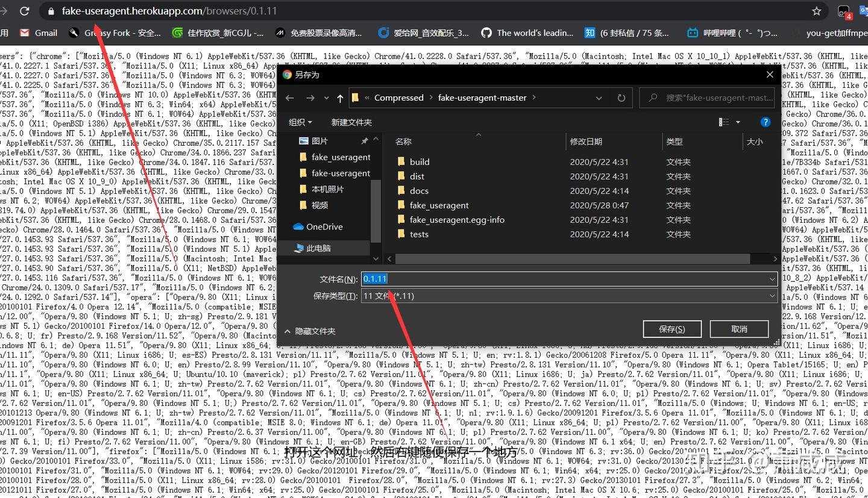Click the 取消 button
Screen dimensions: 868x498
[x=740, y=329]
